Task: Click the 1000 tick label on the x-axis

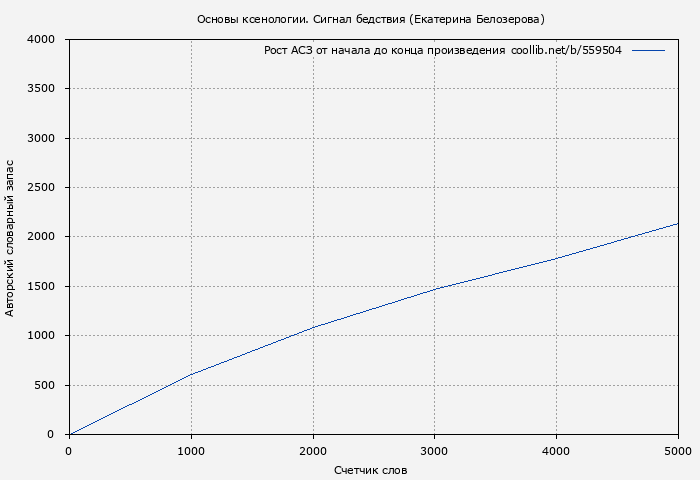Action: pos(191,451)
